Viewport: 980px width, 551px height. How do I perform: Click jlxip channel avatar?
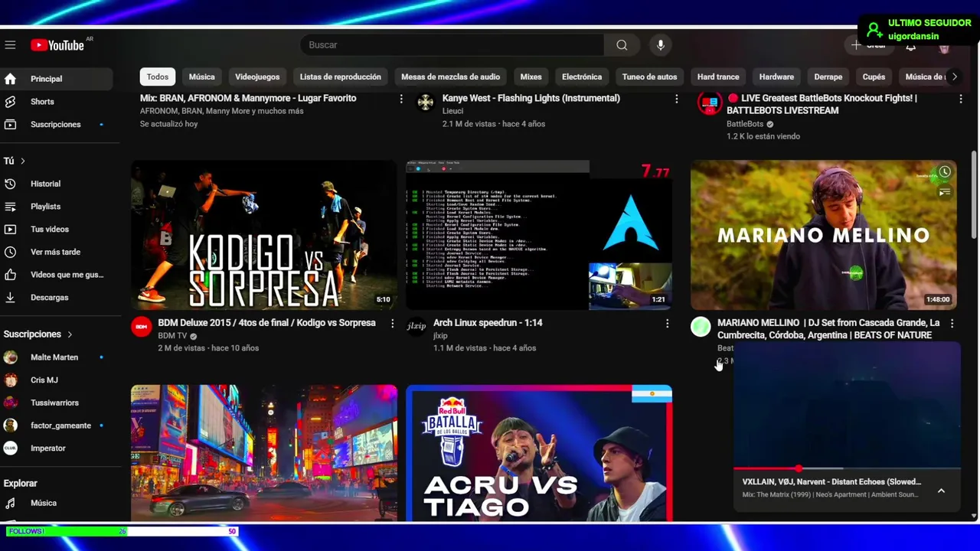(x=416, y=327)
